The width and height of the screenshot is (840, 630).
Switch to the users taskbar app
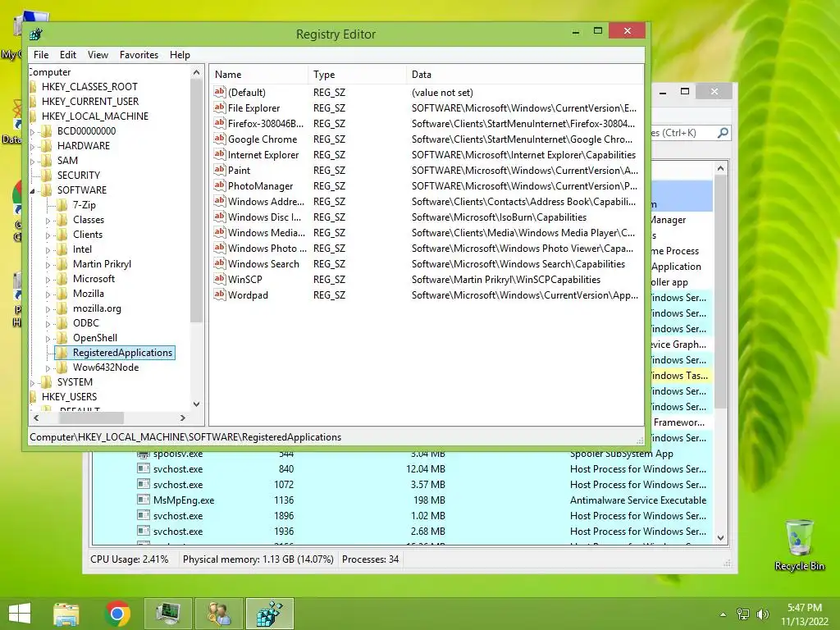pyautogui.click(x=219, y=614)
